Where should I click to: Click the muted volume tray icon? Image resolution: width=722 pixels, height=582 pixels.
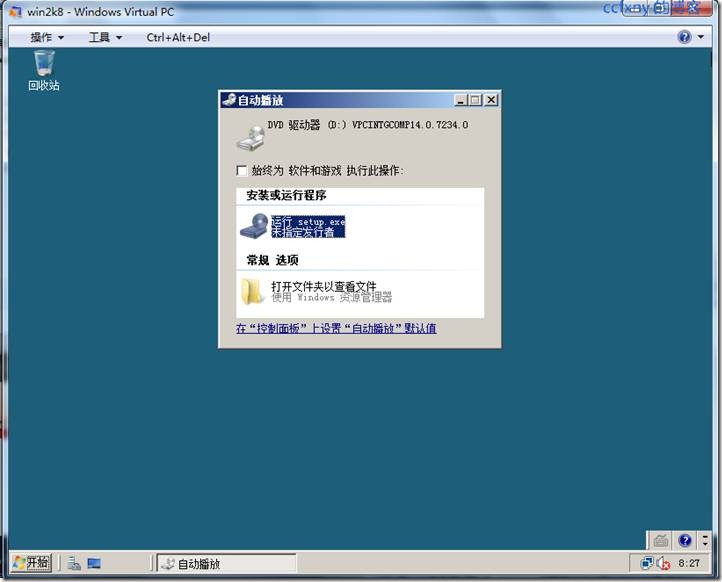click(663, 563)
